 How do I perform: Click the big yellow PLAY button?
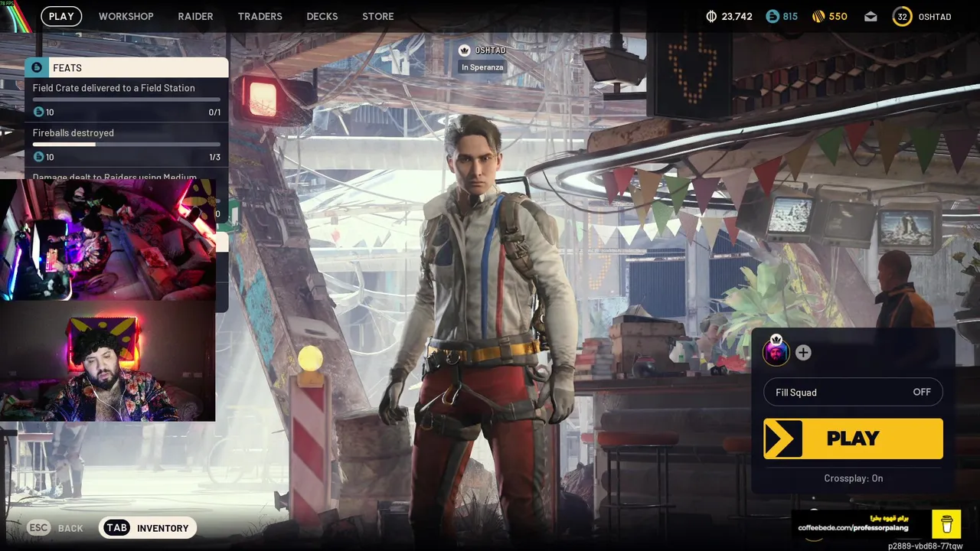tap(853, 439)
